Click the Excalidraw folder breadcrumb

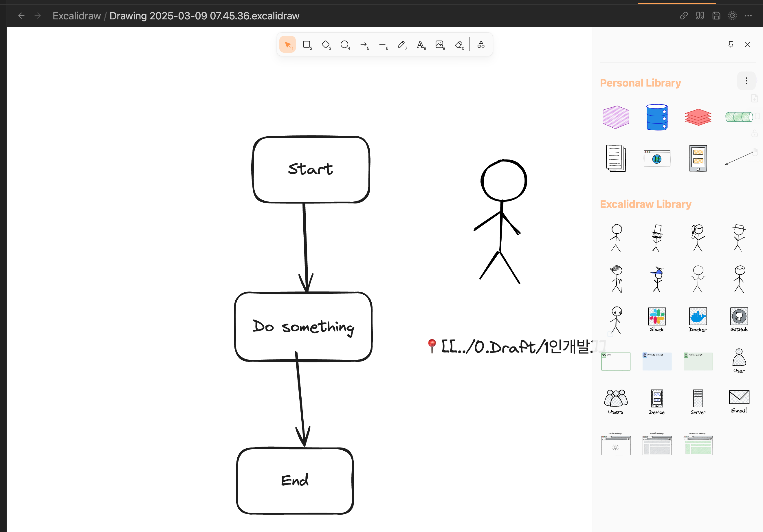pyautogui.click(x=76, y=16)
